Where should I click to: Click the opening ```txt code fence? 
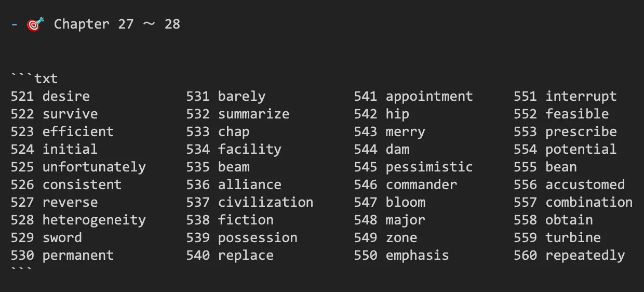coord(34,78)
